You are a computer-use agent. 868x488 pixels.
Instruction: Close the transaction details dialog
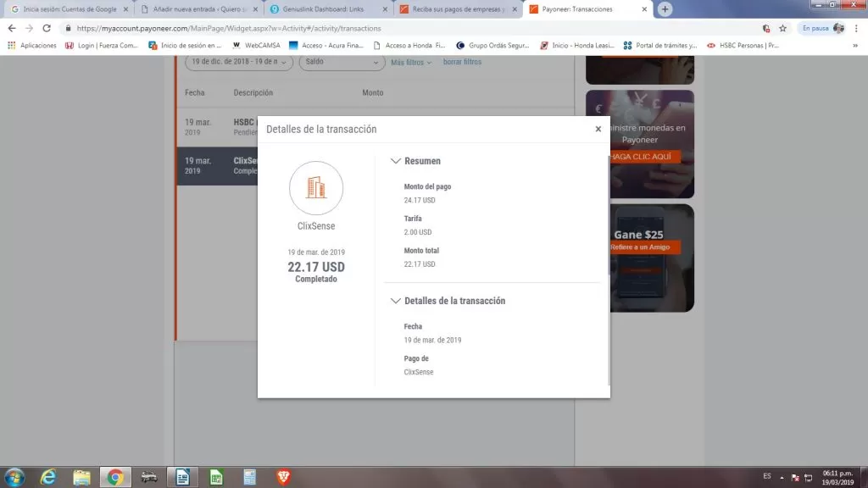598,129
